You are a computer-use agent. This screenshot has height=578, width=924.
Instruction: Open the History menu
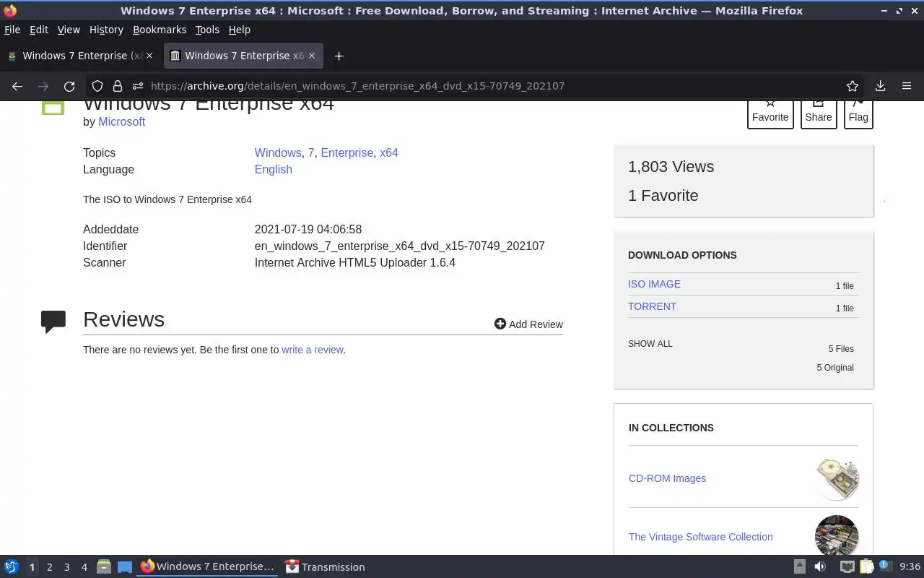tap(106, 30)
